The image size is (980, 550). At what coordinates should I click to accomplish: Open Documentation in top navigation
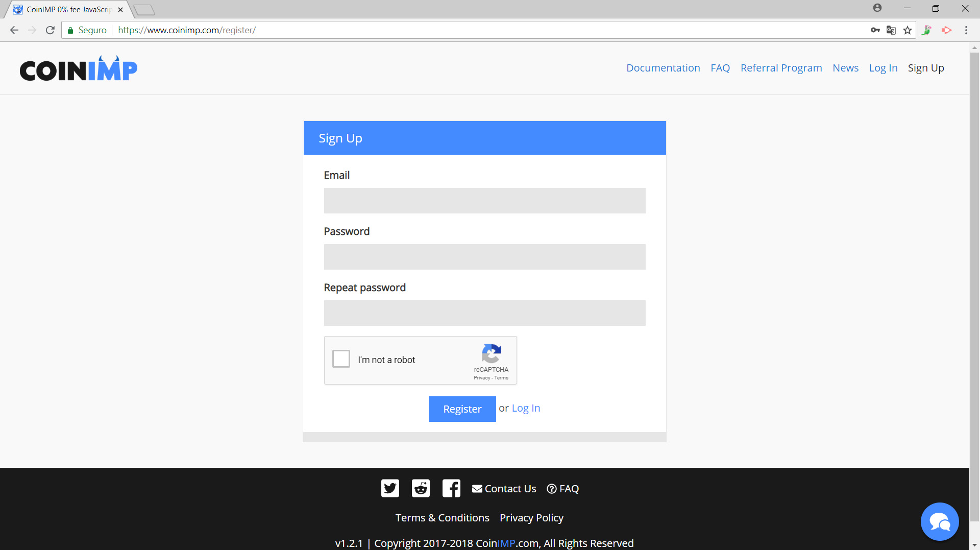tap(663, 68)
